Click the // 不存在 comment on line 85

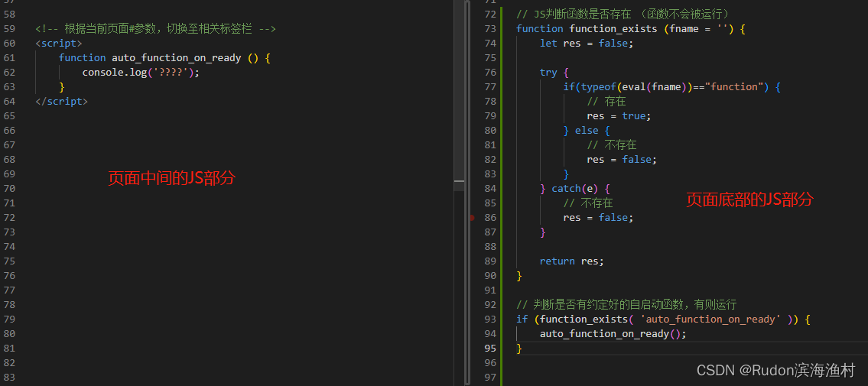(x=588, y=203)
